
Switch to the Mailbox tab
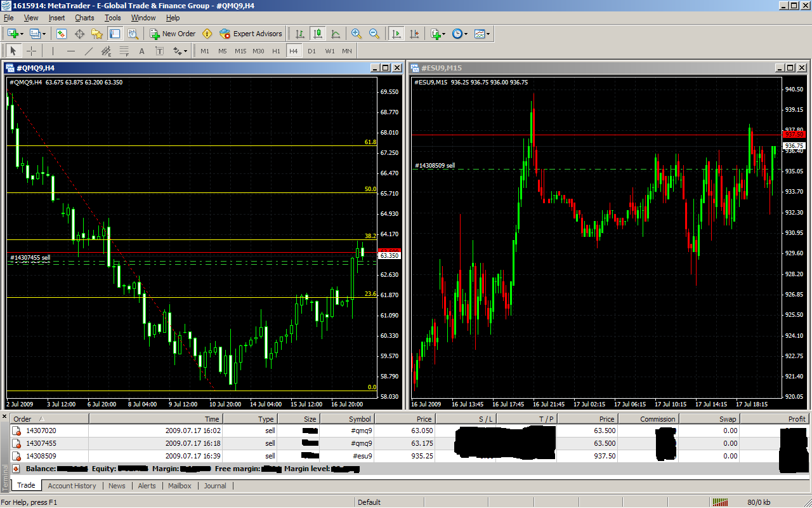click(180, 486)
